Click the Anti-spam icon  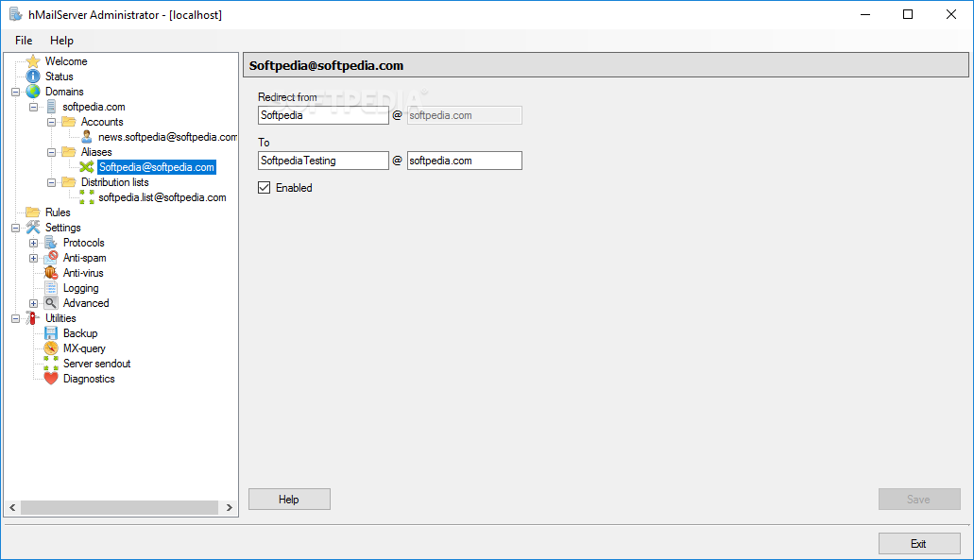[x=51, y=258]
